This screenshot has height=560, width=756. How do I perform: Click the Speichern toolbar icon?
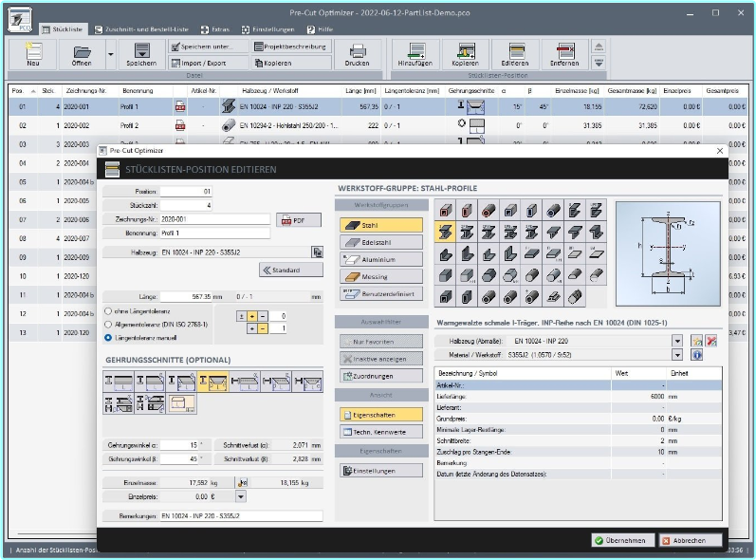pos(141,54)
